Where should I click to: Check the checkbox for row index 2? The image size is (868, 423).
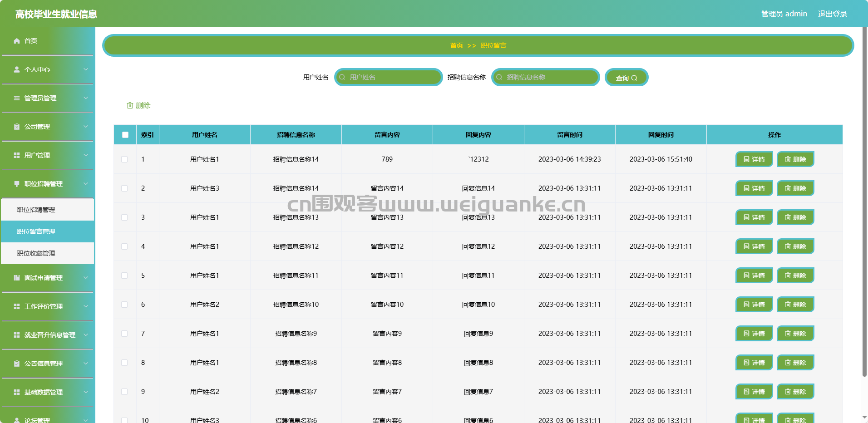(x=124, y=188)
